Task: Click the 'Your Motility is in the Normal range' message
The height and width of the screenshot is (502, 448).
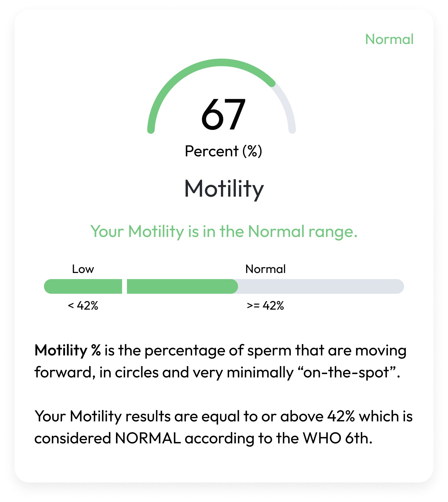Action: click(x=224, y=231)
